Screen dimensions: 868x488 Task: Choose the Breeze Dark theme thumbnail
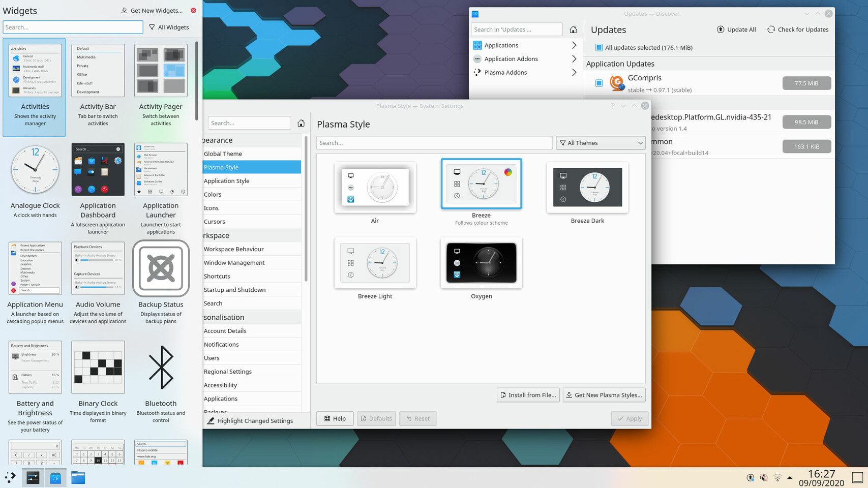click(x=587, y=188)
